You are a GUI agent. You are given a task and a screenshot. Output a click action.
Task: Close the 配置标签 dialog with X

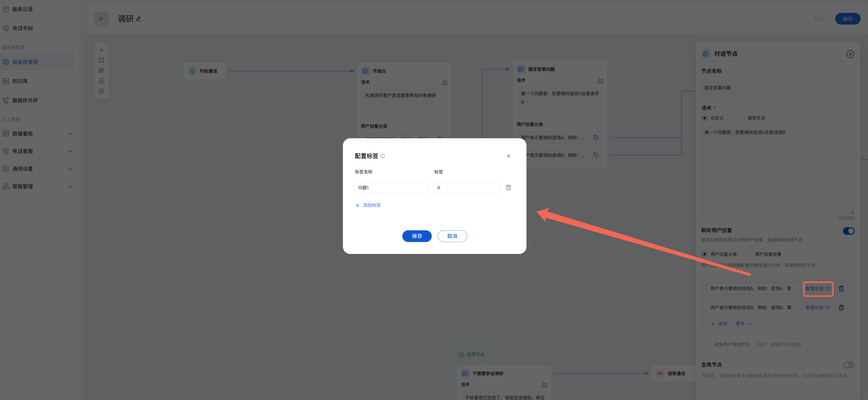pyautogui.click(x=508, y=156)
